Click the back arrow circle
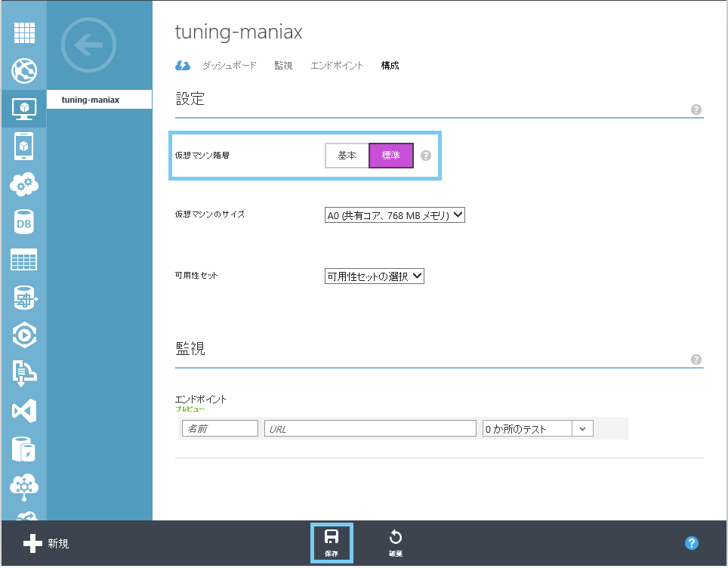Screen dimensions: 728x568 click(88, 45)
